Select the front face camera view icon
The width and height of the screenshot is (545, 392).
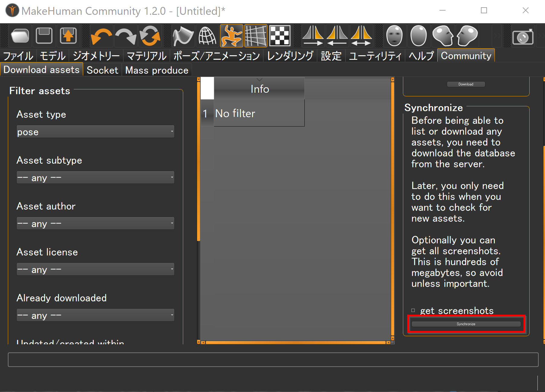pyautogui.click(x=394, y=36)
